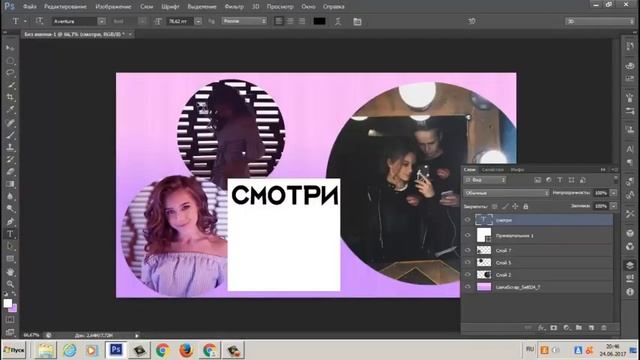Open the warp text option
The image size is (640, 360).
338,21
